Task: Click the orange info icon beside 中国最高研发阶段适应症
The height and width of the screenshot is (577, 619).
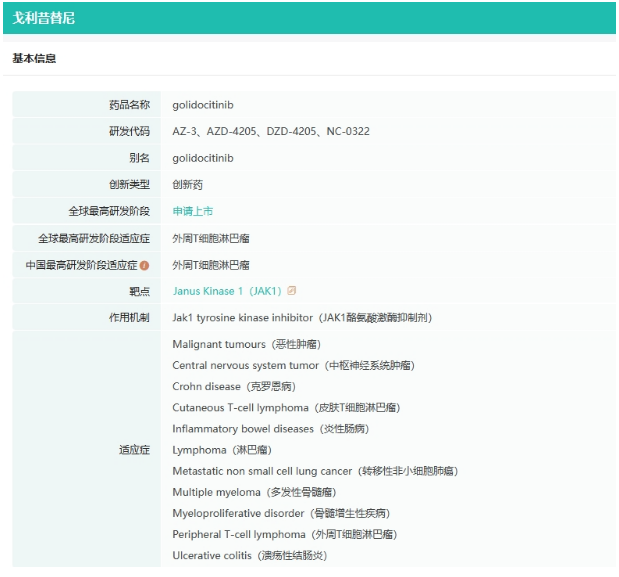Action: [x=144, y=265]
